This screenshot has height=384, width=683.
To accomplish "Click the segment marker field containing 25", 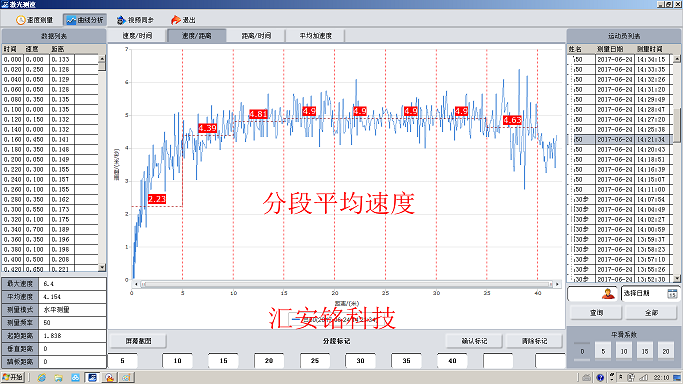I will [314, 360].
